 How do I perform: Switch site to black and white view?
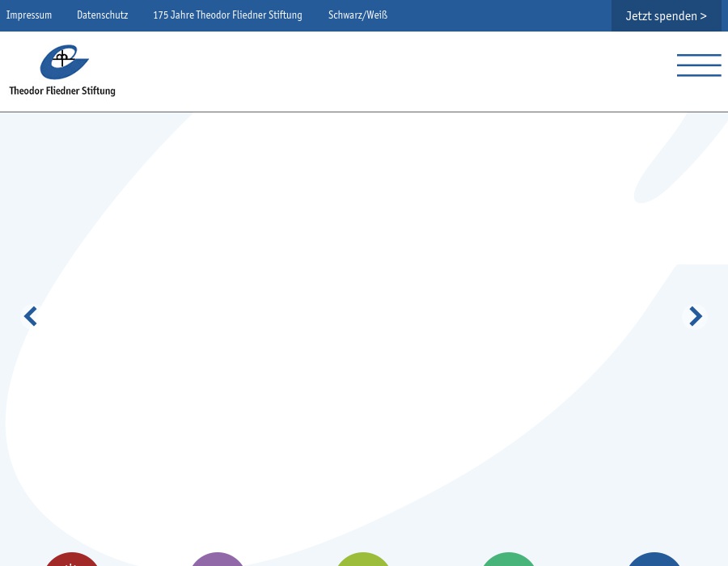[358, 15]
